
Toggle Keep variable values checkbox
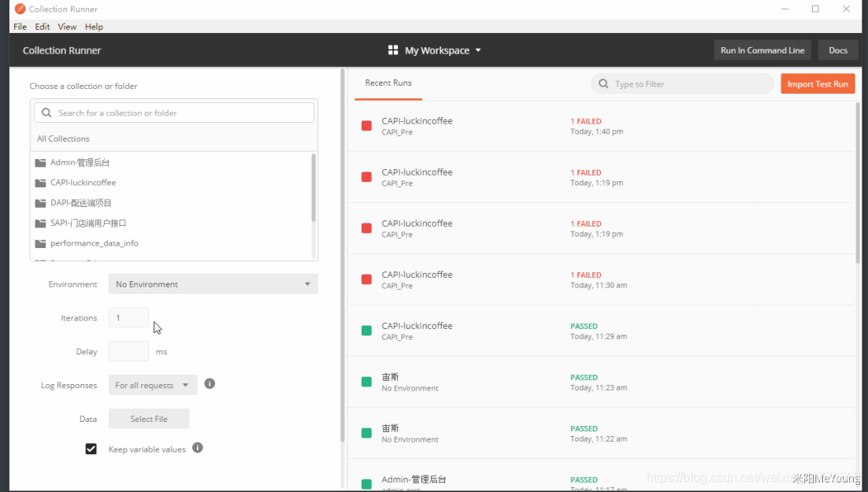pyautogui.click(x=91, y=449)
